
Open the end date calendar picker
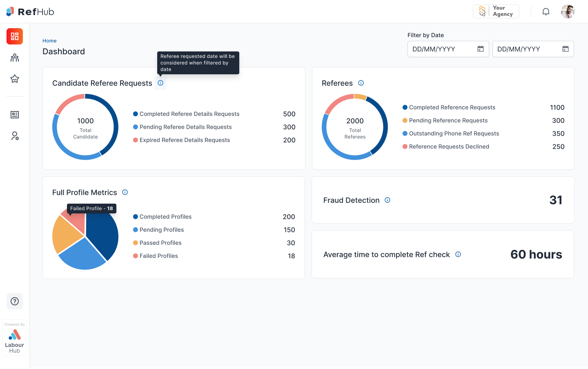(x=566, y=49)
